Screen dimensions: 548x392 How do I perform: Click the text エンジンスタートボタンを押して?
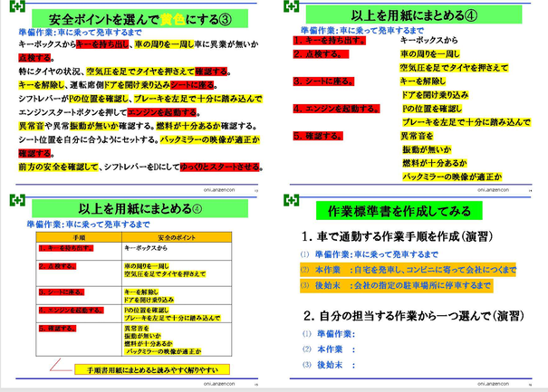(72, 112)
